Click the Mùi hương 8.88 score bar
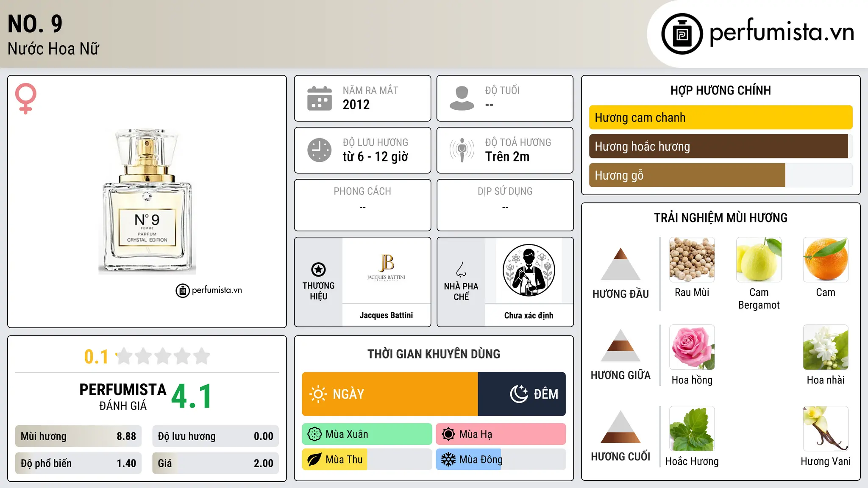Image resolution: width=868 pixels, height=488 pixels. click(x=78, y=436)
